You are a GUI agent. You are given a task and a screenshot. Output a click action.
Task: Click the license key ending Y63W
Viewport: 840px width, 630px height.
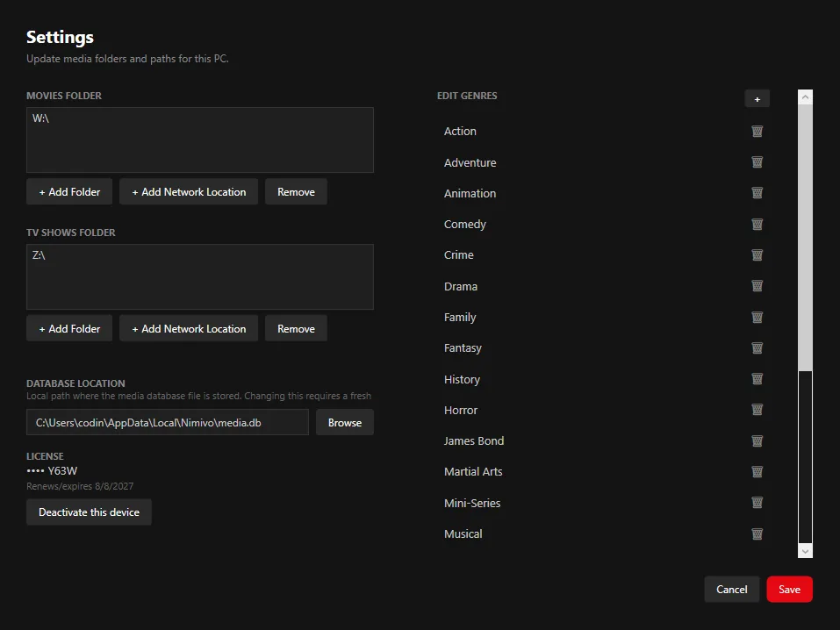[x=52, y=471]
